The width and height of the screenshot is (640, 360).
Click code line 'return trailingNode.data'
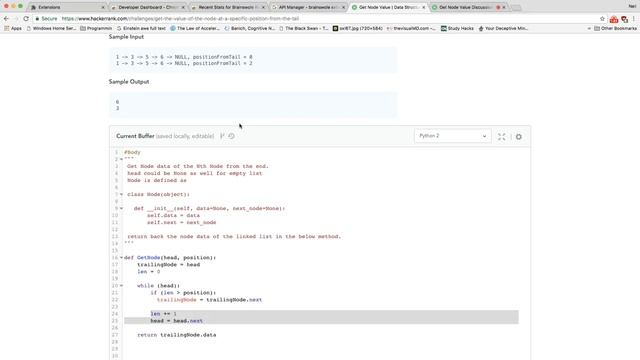click(x=177, y=335)
